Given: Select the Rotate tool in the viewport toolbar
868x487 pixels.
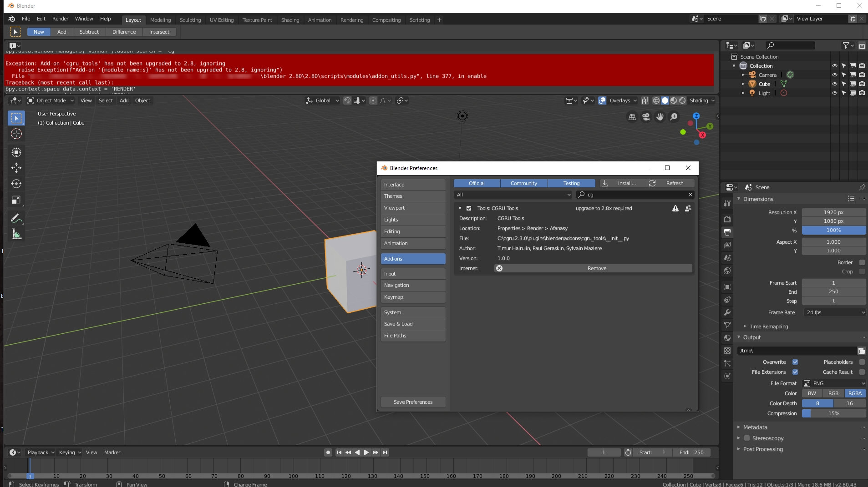Looking at the screenshot, I should [x=16, y=184].
